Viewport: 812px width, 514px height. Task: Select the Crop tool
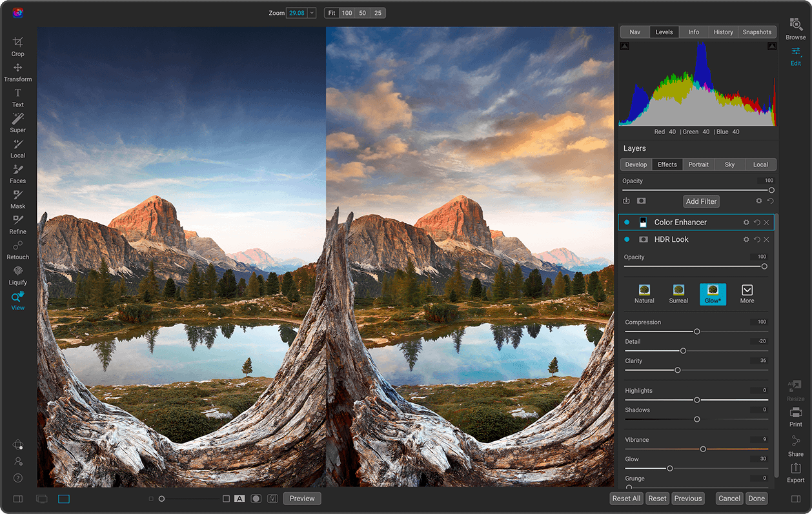point(17,45)
